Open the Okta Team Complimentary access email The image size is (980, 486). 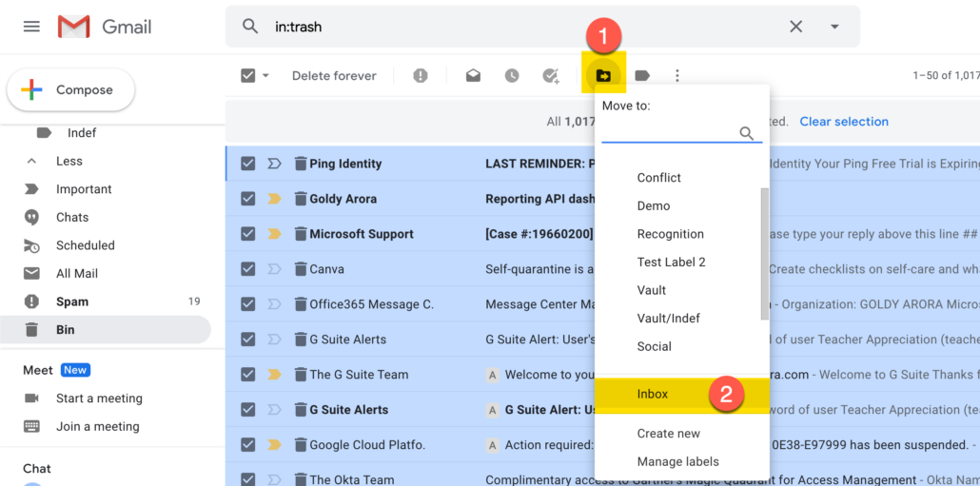pos(603,479)
